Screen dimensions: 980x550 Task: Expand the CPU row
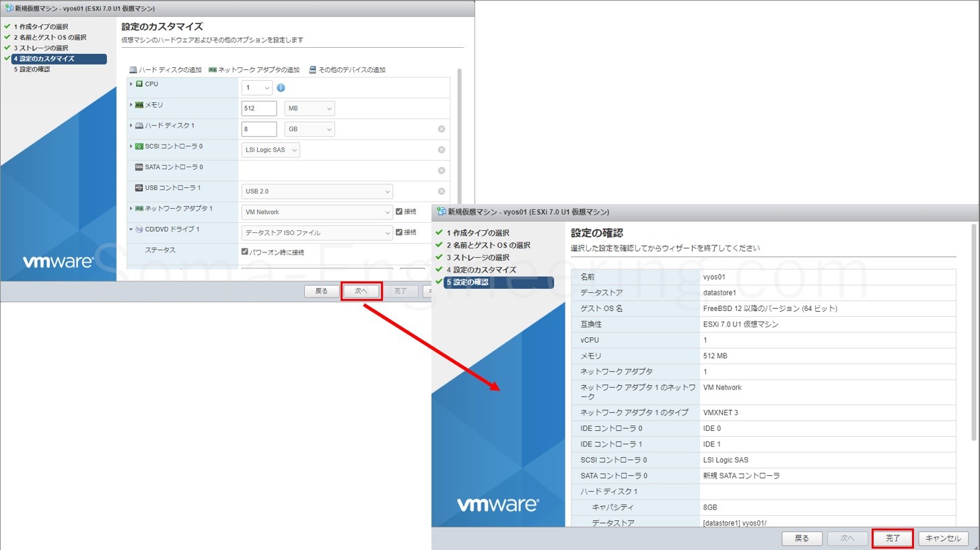pyautogui.click(x=131, y=84)
